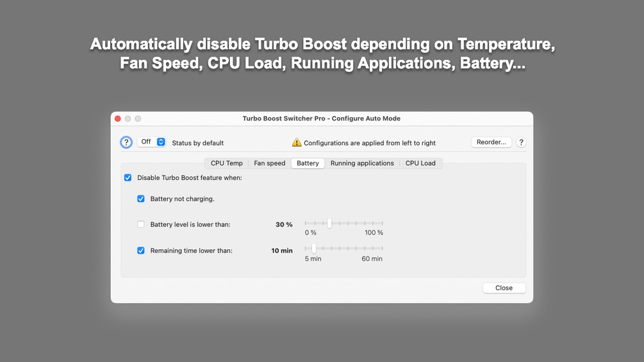
Task: Open the help button beside Reorder
Action: coord(521,142)
